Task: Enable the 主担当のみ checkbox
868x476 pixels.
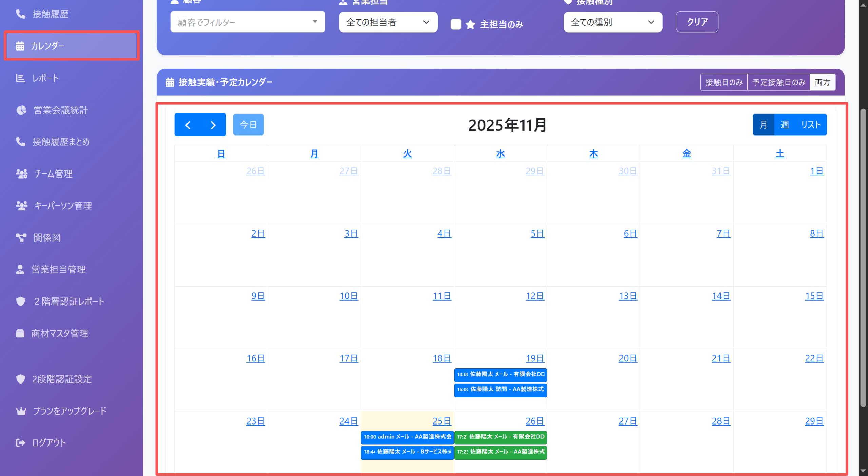Action: coord(456,24)
